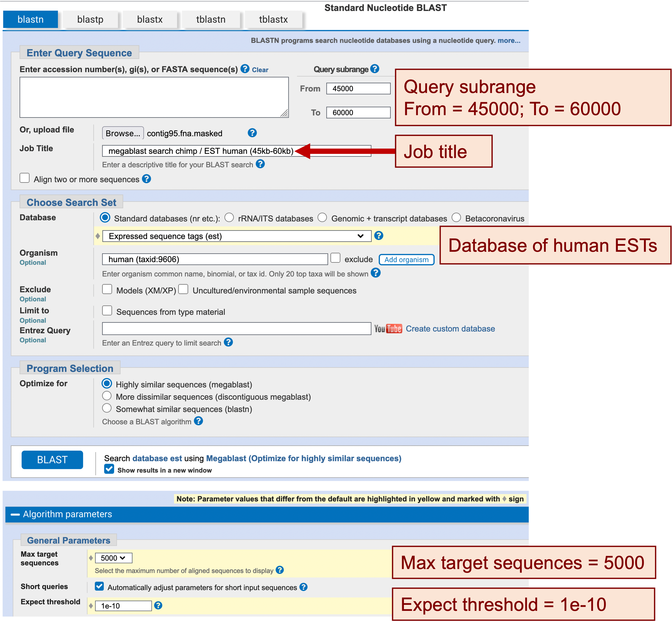
Task: Open Query subrange help icon
Action: [374, 69]
